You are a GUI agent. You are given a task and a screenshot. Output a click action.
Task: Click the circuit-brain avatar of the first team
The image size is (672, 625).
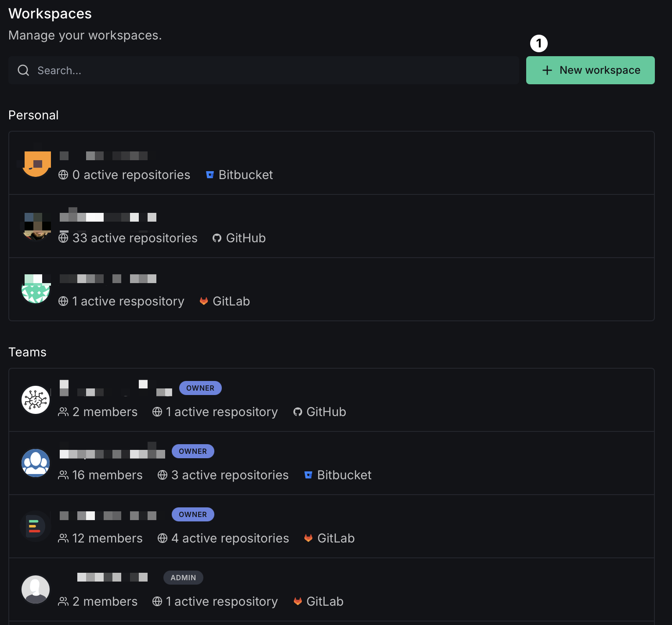coord(36,400)
